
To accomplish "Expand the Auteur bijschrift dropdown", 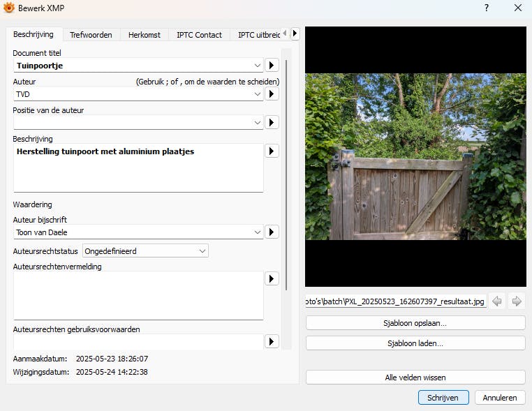I will coord(258,232).
